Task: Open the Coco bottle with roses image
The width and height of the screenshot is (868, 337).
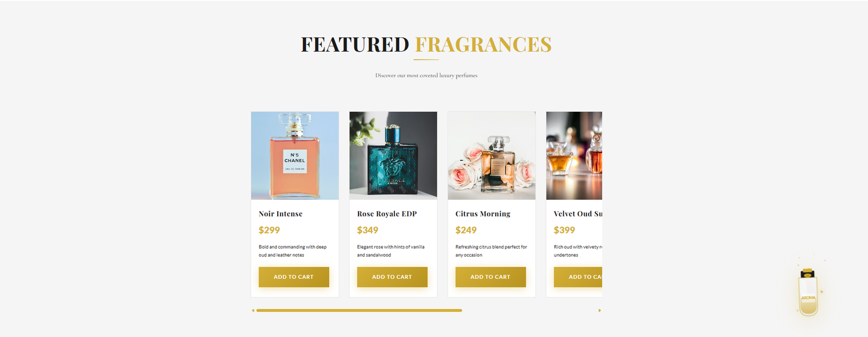Action: [492, 156]
